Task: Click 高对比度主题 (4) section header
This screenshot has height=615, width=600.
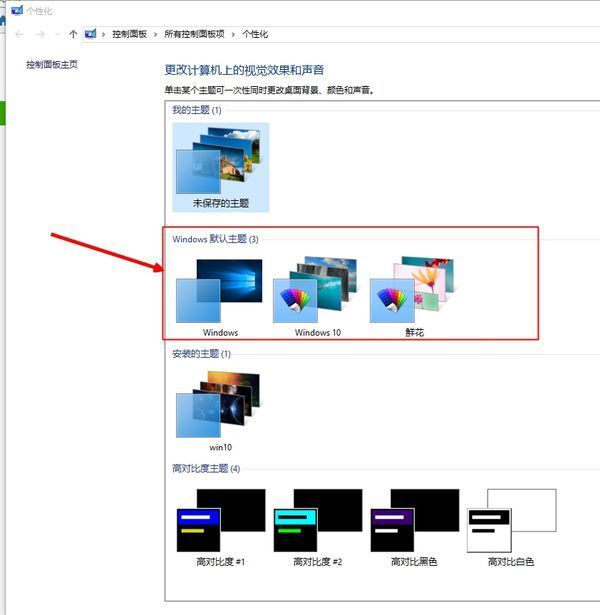Action: tap(206, 468)
